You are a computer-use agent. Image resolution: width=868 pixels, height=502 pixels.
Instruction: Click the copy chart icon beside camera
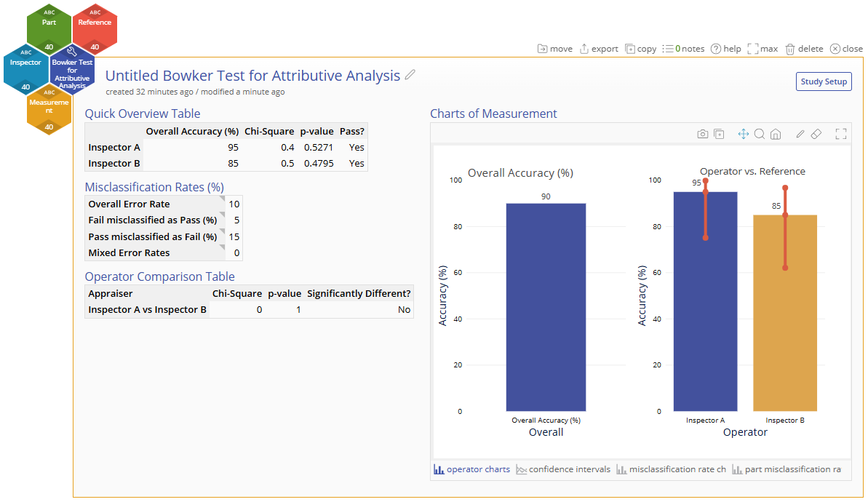[x=719, y=134]
